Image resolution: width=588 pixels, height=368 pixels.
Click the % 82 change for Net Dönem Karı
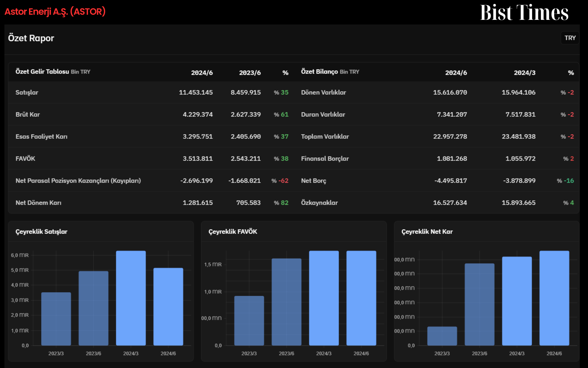(x=281, y=203)
